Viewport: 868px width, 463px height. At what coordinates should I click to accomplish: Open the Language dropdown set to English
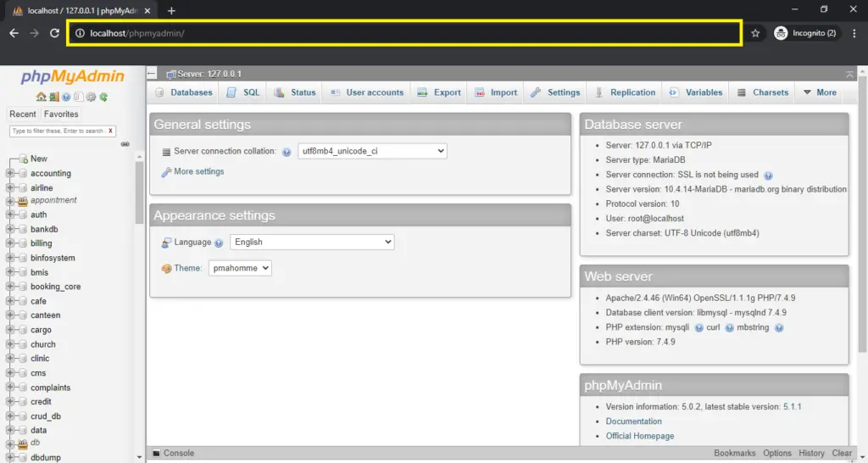tap(312, 242)
